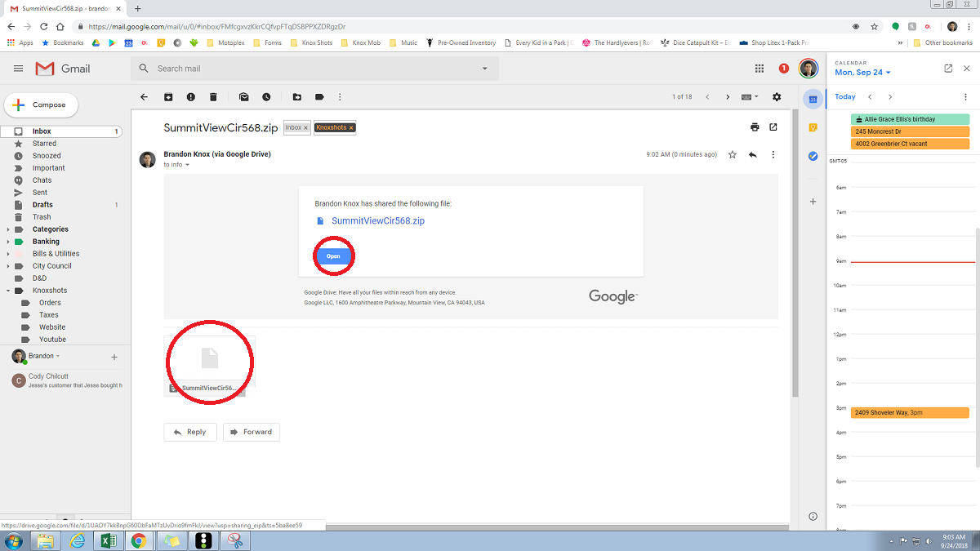Open the SummitViewCir568.zip file link
This screenshot has width=980, height=551.
[x=377, y=220]
